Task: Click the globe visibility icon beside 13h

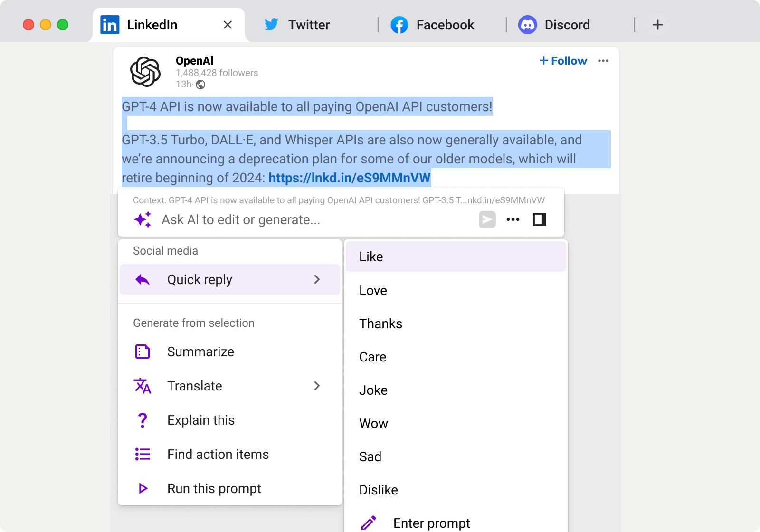Action: click(201, 85)
